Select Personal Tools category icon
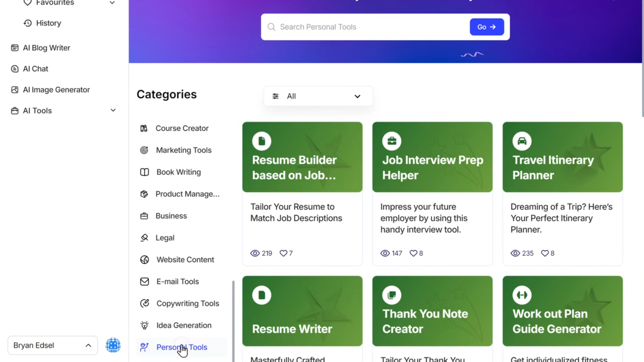 point(144,347)
